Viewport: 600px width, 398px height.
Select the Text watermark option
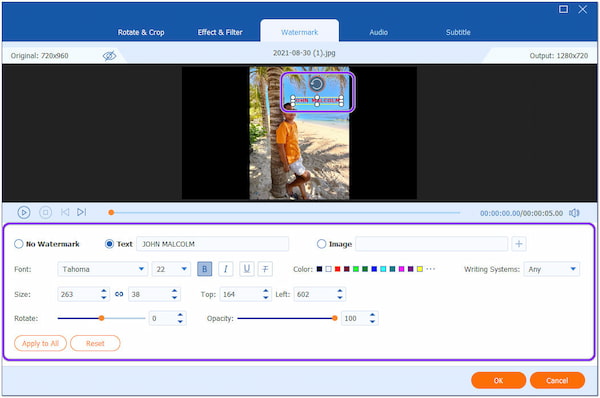tap(109, 244)
